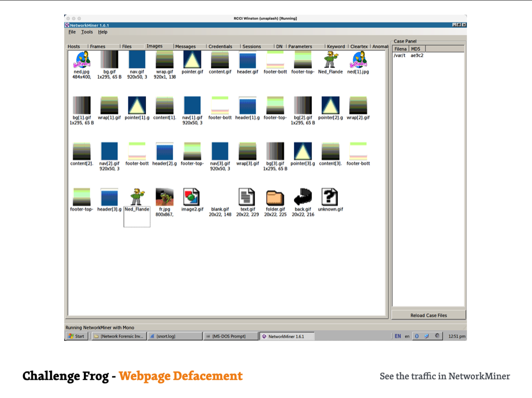
Task: Switch to the Credentials tab
Action: (220, 47)
